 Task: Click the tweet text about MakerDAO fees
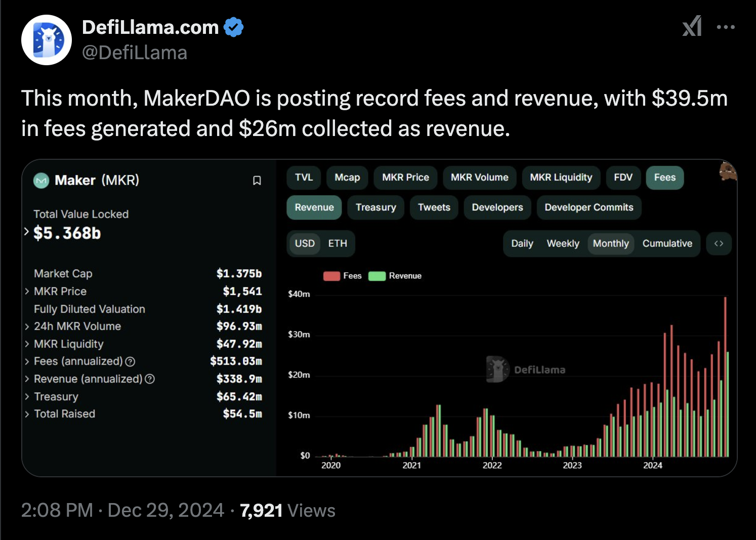tap(374, 113)
